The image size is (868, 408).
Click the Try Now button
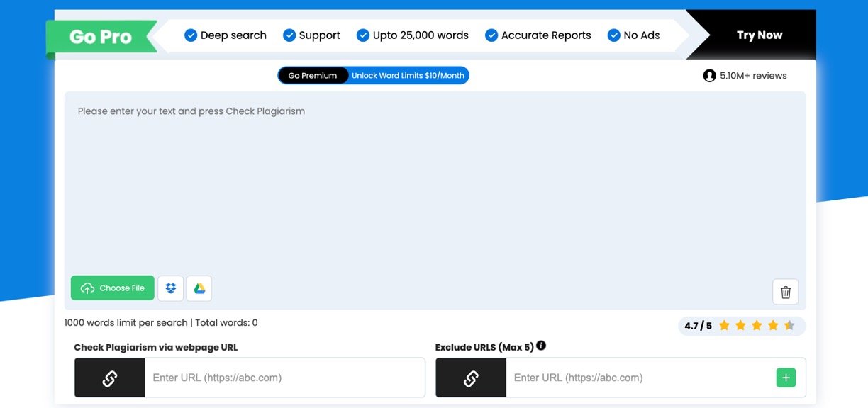click(x=759, y=35)
